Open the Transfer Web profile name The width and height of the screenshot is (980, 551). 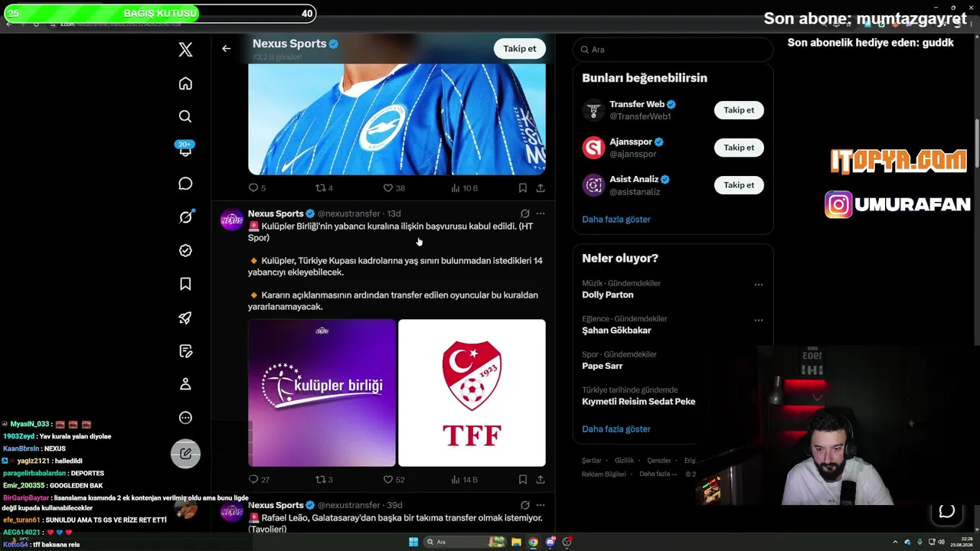pos(637,104)
